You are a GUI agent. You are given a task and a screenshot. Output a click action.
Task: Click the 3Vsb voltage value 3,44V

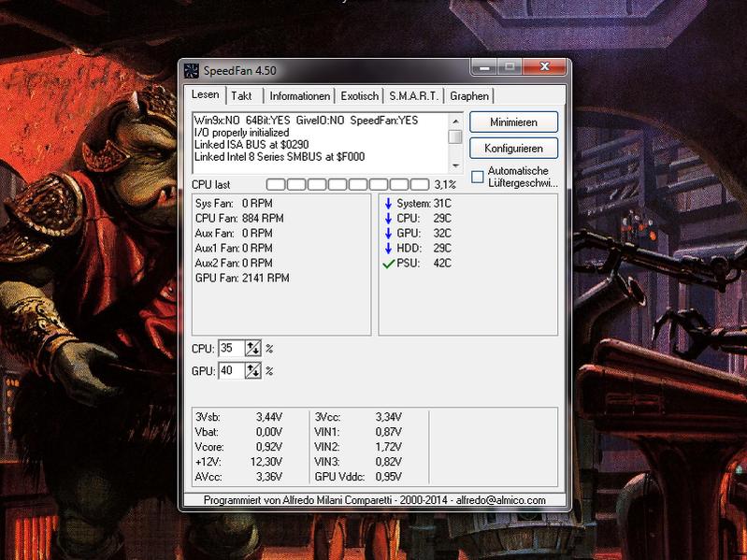pyautogui.click(x=269, y=417)
